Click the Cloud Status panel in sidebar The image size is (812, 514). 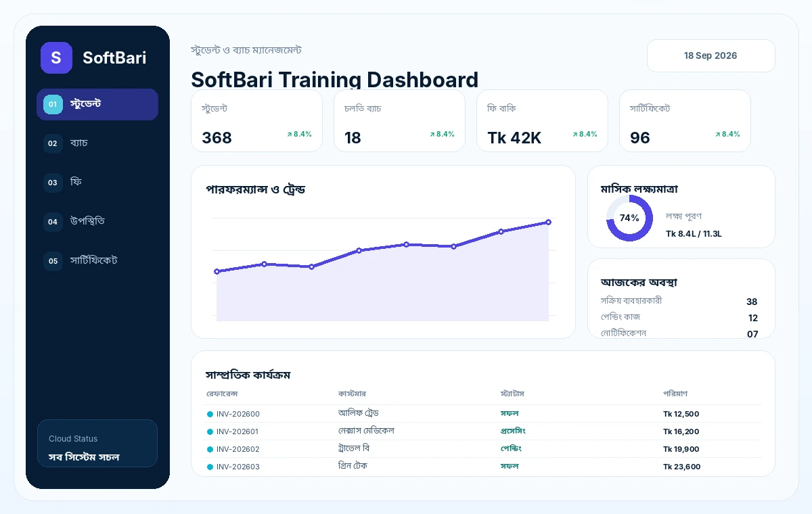coord(97,443)
